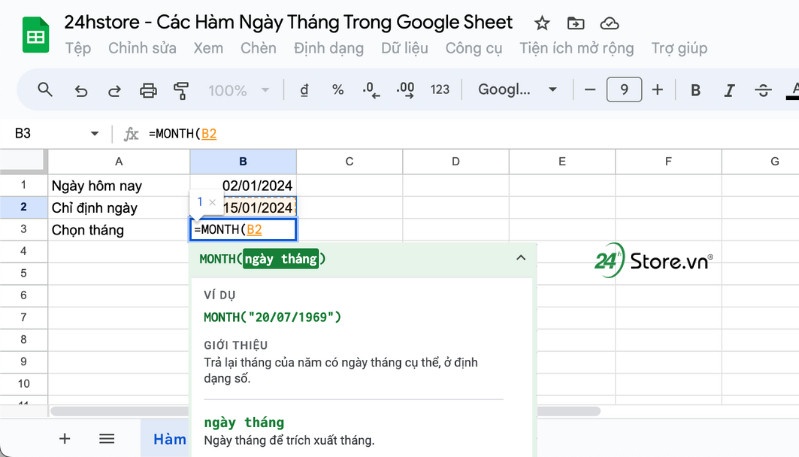Click the document title text
The image size is (799, 457).
288,22
